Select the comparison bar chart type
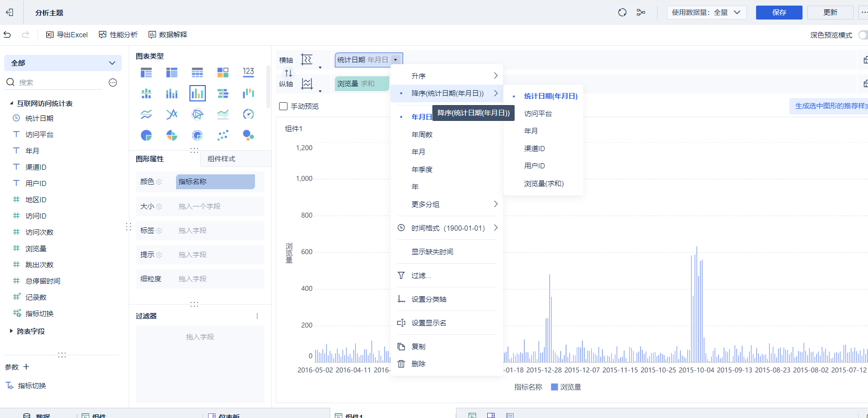The width and height of the screenshot is (868, 418). [223, 93]
